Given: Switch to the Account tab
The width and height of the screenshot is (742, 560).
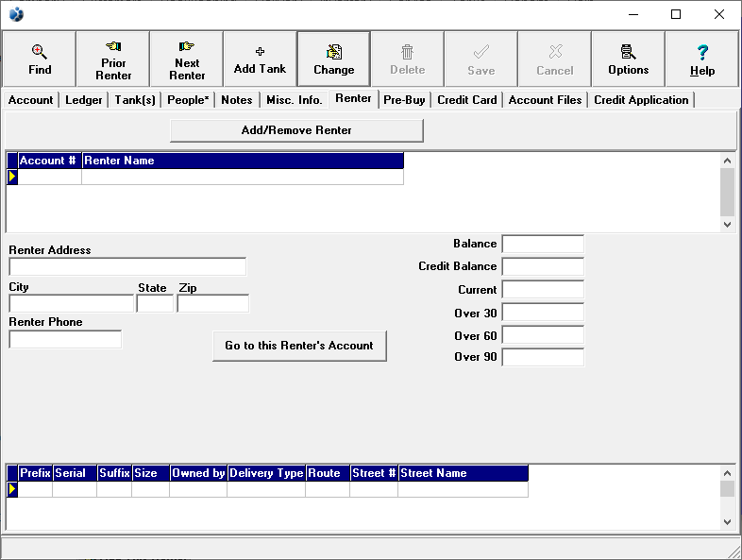Looking at the screenshot, I should click(x=31, y=100).
